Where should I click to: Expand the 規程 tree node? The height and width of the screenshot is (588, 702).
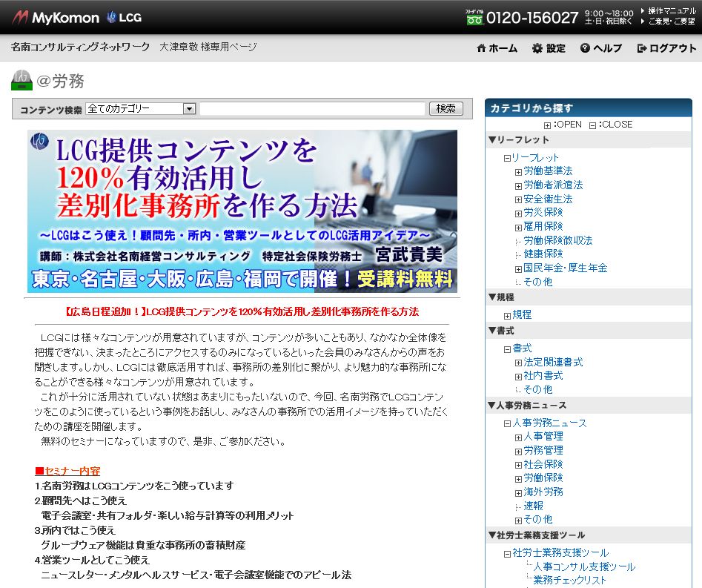507,316
